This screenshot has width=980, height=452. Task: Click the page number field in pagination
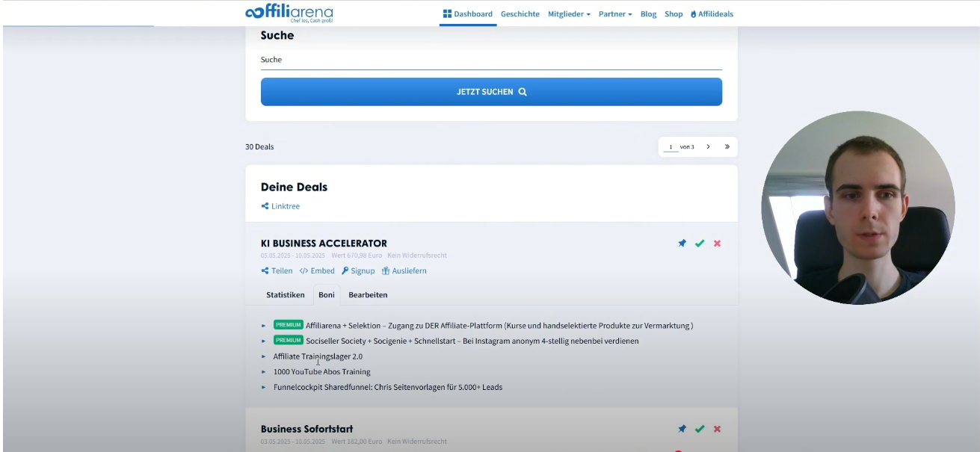671,147
